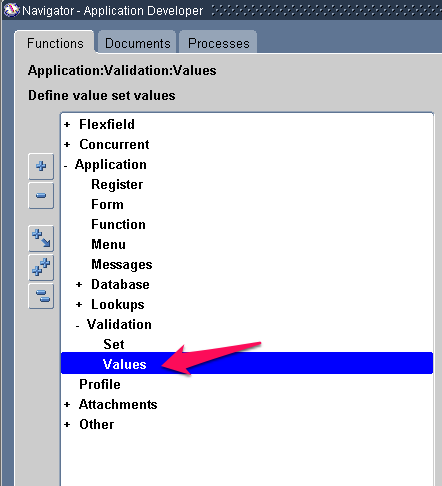Viewport: 442px width, 486px height.
Task: Select the Other label
Action: pos(97,424)
